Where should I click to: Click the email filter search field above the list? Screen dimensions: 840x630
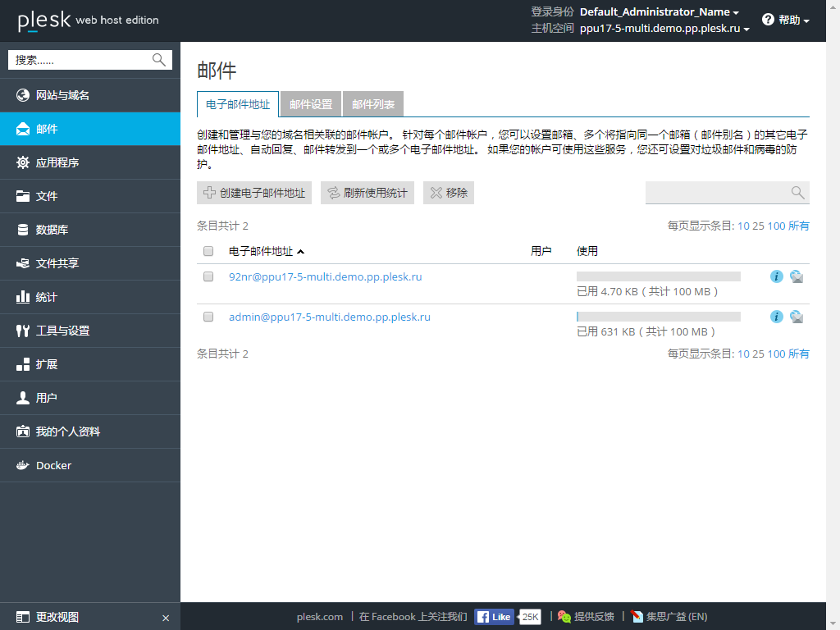click(722, 192)
